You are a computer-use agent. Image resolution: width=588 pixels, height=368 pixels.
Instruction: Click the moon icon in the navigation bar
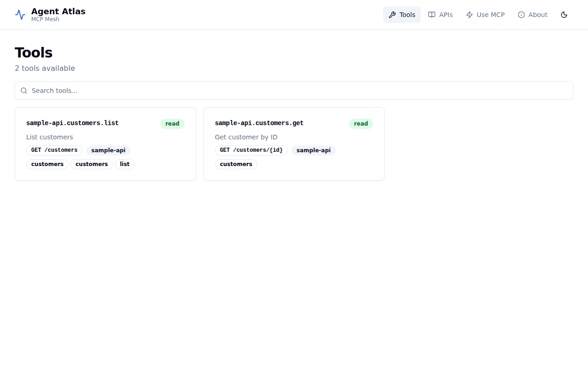point(564,14)
